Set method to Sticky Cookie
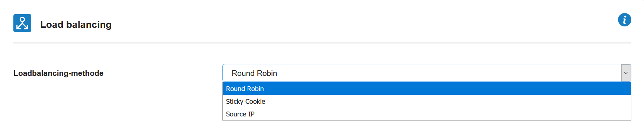Image resolution: width=644 pixels, height=138 pixels. (x=426, y=102)
